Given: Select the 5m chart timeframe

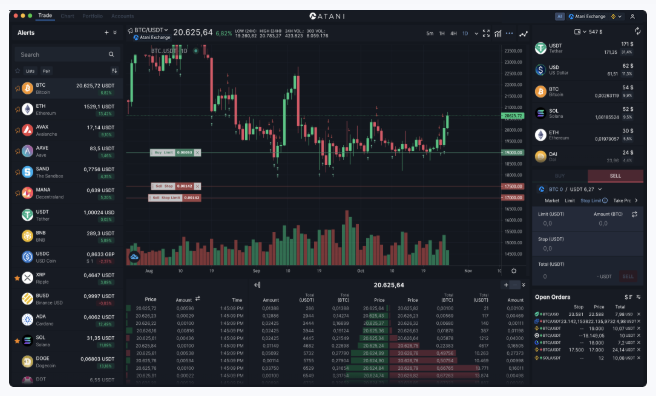Looking at the screenshot, I should [x=430, y=33].
